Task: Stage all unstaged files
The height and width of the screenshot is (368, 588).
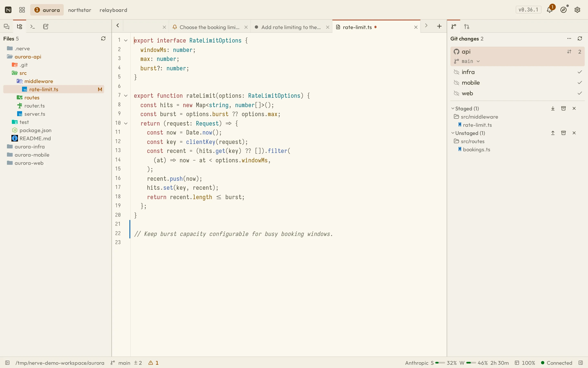Action: point(553,133)
